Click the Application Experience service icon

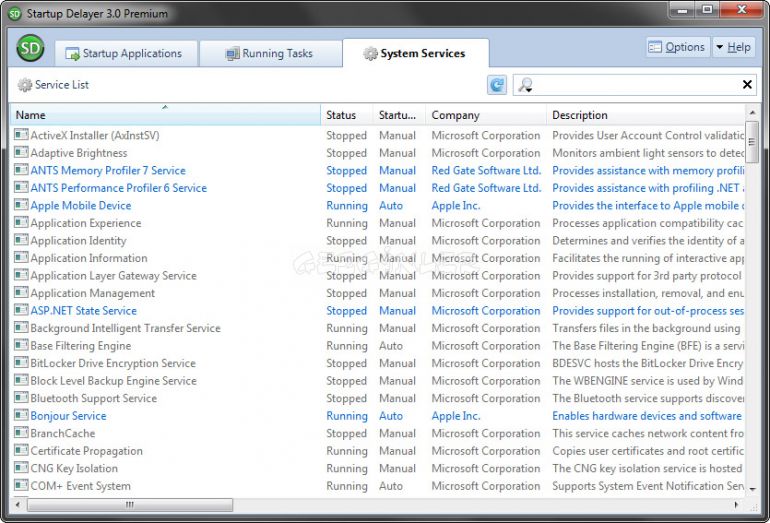(21, 222)
